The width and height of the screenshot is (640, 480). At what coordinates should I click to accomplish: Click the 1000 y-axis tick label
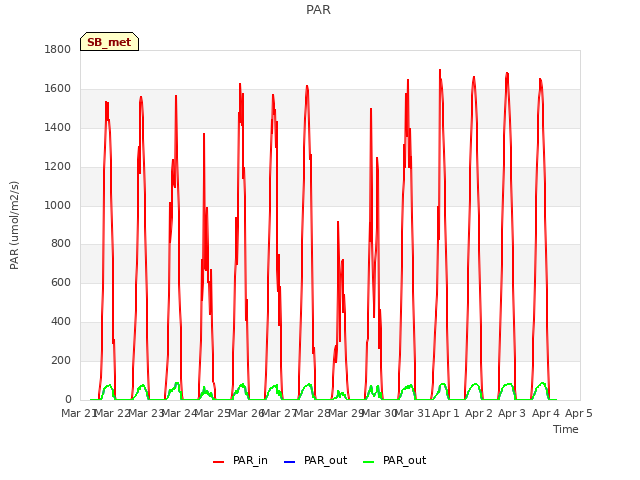click(58, 205)
